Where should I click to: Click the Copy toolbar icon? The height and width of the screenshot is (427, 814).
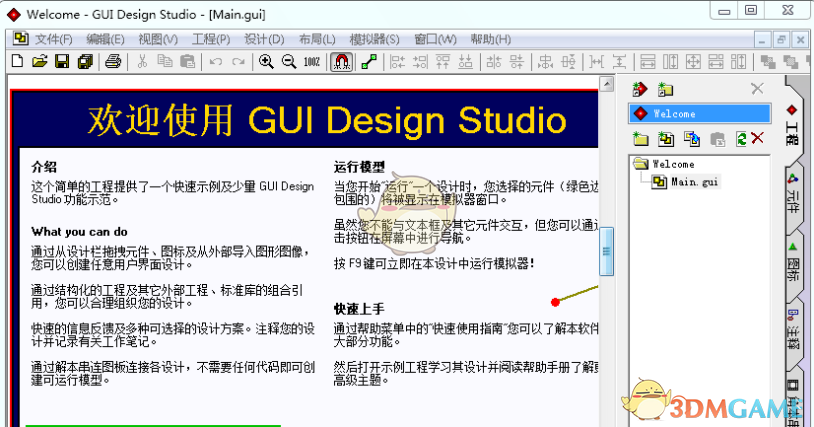(x=165, y=61)
